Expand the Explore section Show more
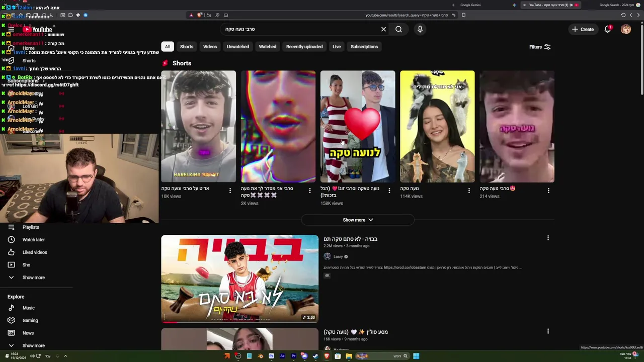Viewport: 644px width, 362px height. pos(33,345)
